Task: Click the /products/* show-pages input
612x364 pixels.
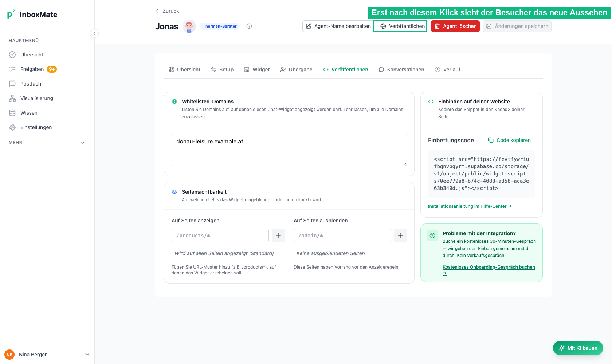Action: click(220, 236)
